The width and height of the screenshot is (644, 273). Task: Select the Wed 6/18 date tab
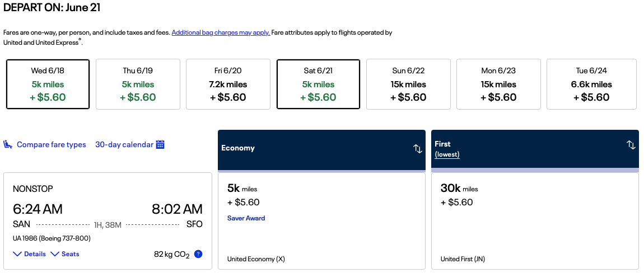pyautogui.click(x=48, y=84)
